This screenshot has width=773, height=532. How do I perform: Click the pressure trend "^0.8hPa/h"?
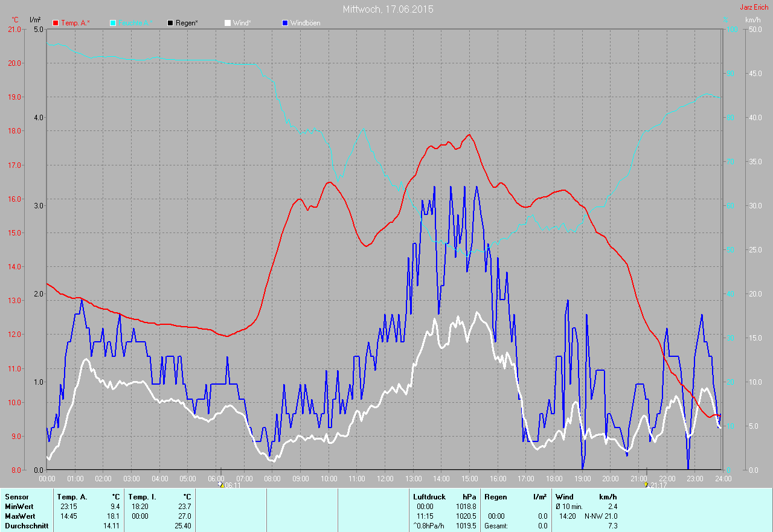click(x=429, y=526)
